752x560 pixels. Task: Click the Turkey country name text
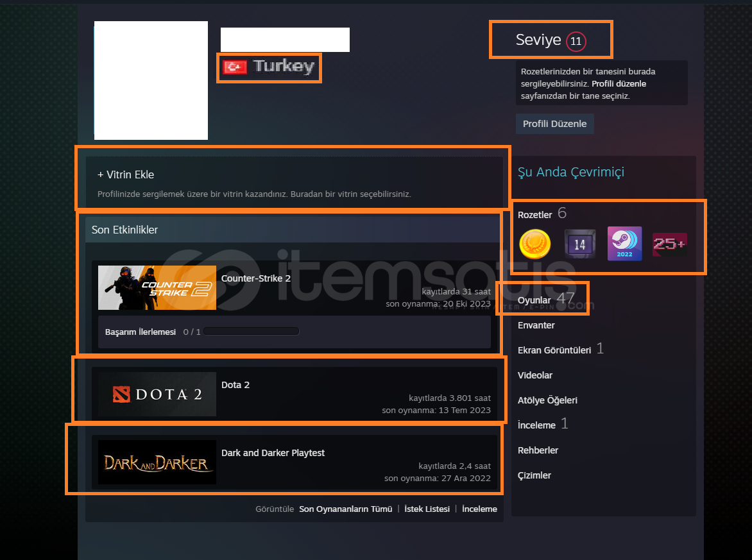point(284,66)
